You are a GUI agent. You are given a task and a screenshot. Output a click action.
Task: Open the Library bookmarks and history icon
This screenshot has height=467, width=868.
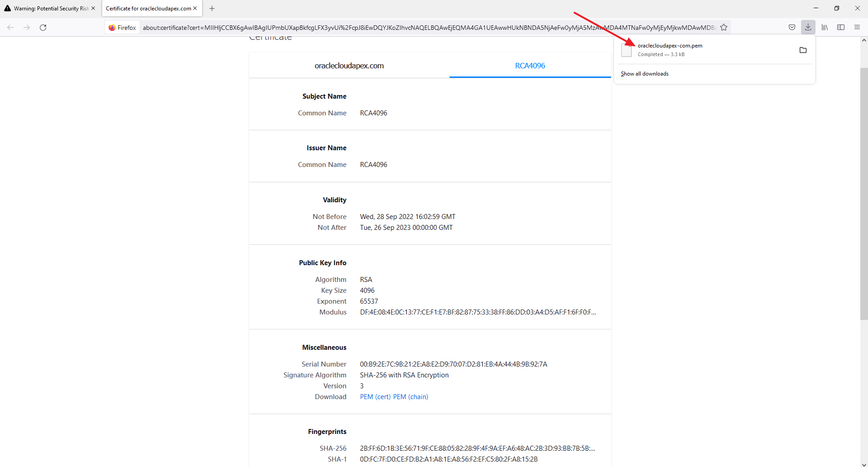[825, 28]
